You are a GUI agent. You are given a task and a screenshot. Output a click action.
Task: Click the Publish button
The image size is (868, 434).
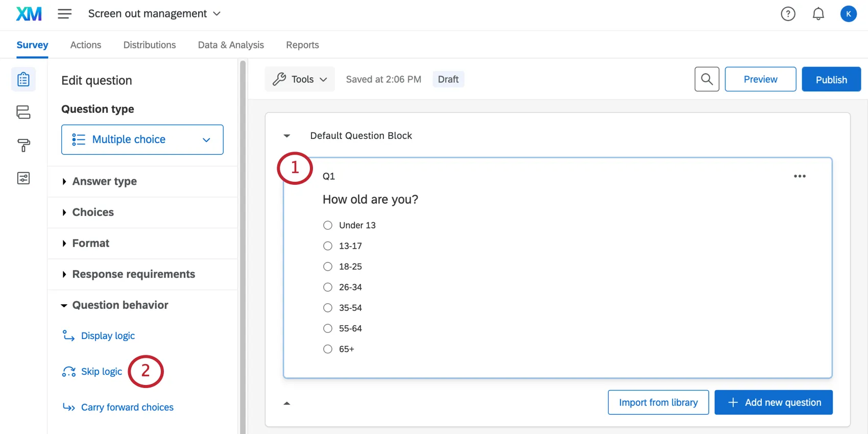coord(831,79)
